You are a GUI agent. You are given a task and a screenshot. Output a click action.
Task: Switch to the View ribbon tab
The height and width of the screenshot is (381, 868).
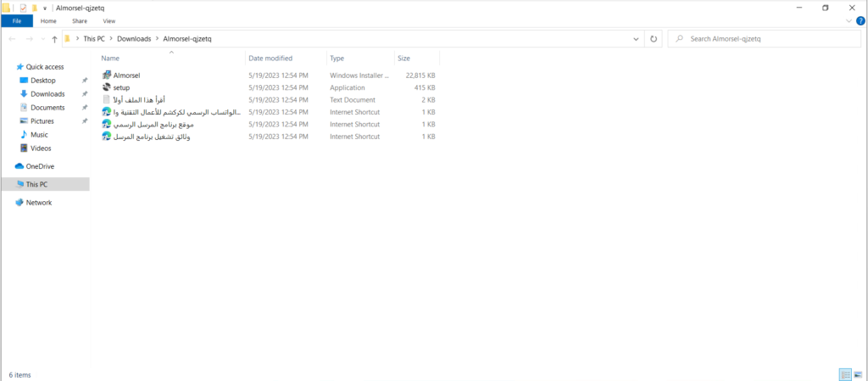[109, 21]
